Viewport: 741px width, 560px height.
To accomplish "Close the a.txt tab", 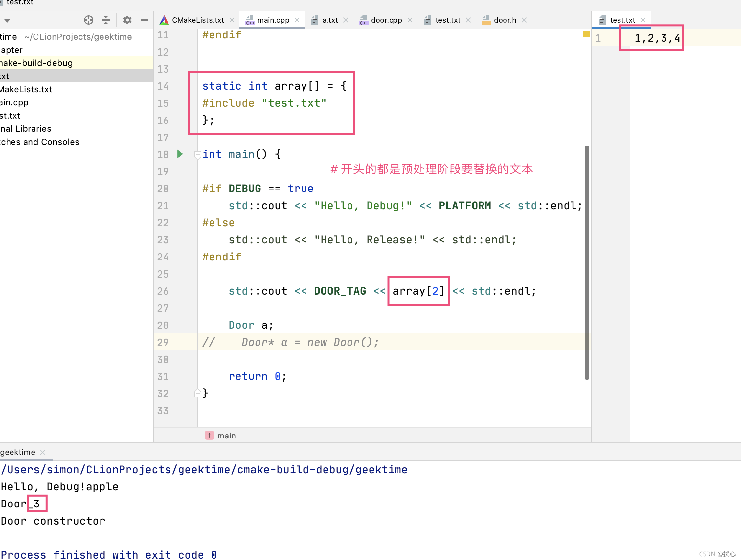I will click(x=346, y=20).
